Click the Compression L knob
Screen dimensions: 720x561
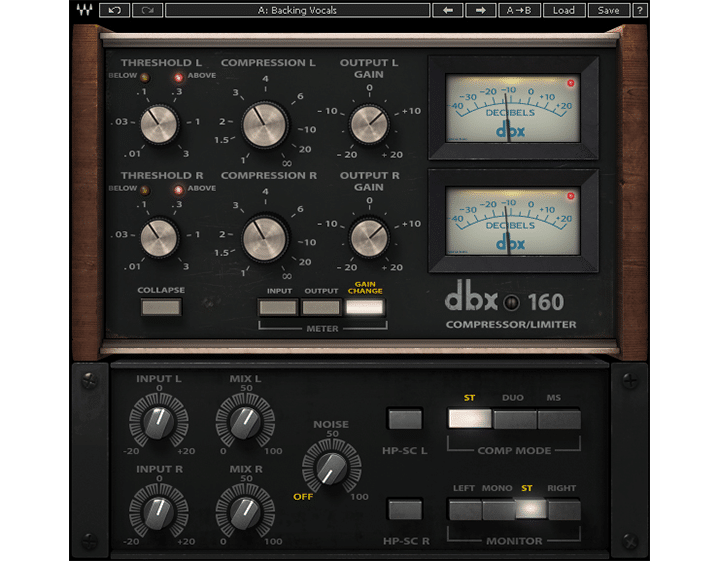(x=264, y=125)
